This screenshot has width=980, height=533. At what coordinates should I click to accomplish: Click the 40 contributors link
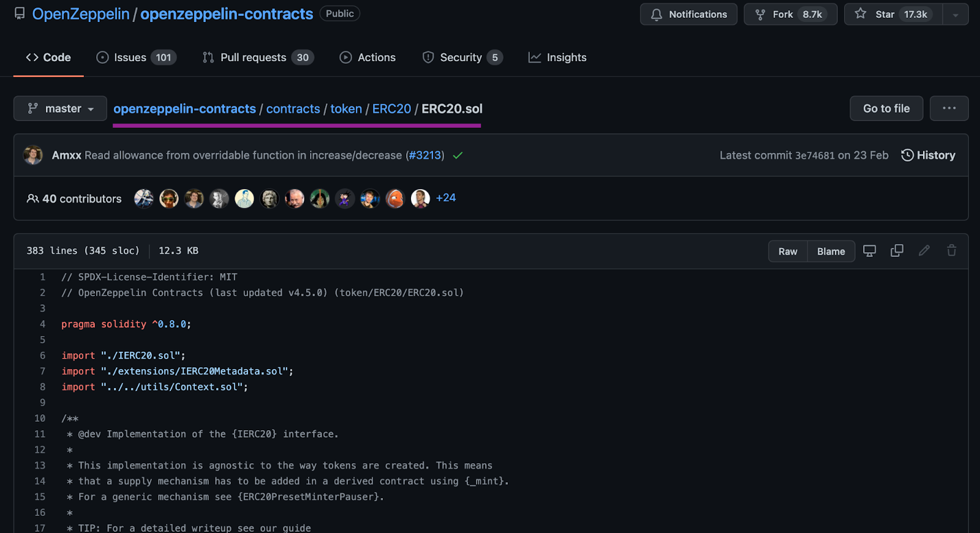[74, 199]
